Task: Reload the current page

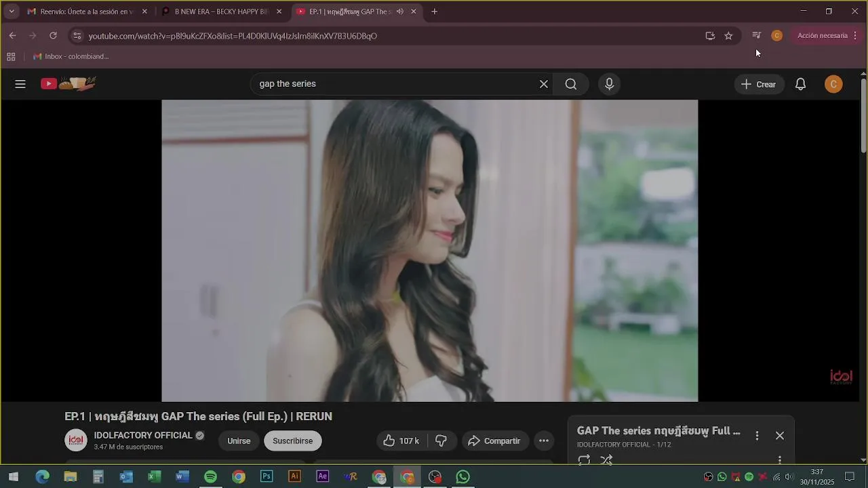Action: [54, 36]
